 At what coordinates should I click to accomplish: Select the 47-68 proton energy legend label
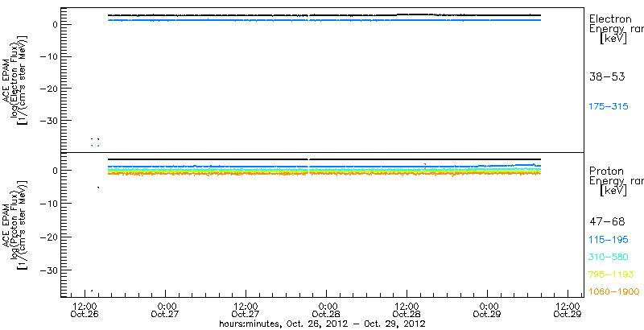click(x=607, y=222)
